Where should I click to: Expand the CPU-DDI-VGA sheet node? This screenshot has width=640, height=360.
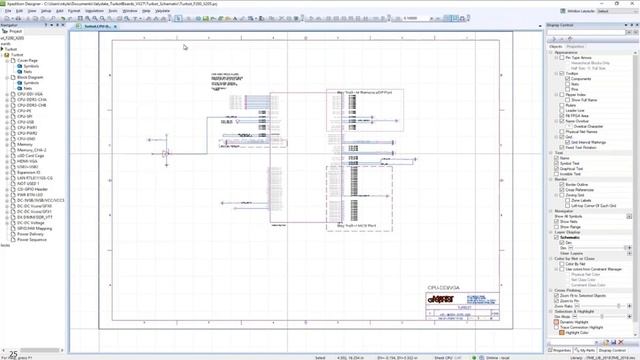coord(7,94)
